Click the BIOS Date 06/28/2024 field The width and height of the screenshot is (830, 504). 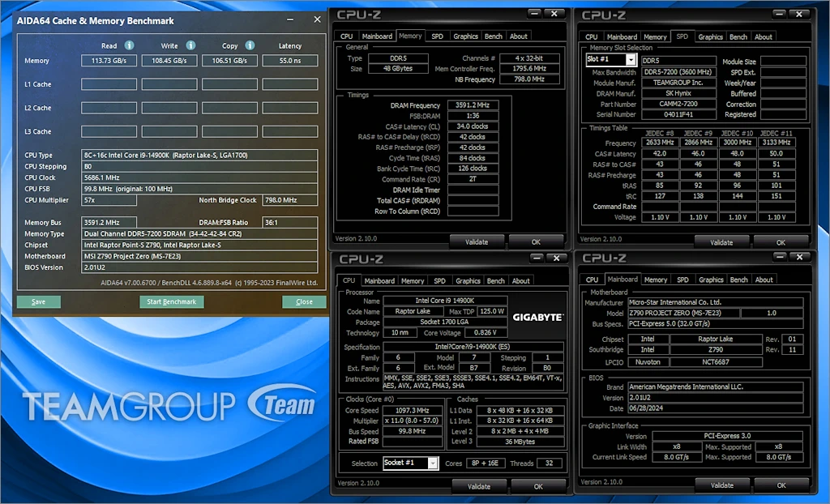click(715, 408)
